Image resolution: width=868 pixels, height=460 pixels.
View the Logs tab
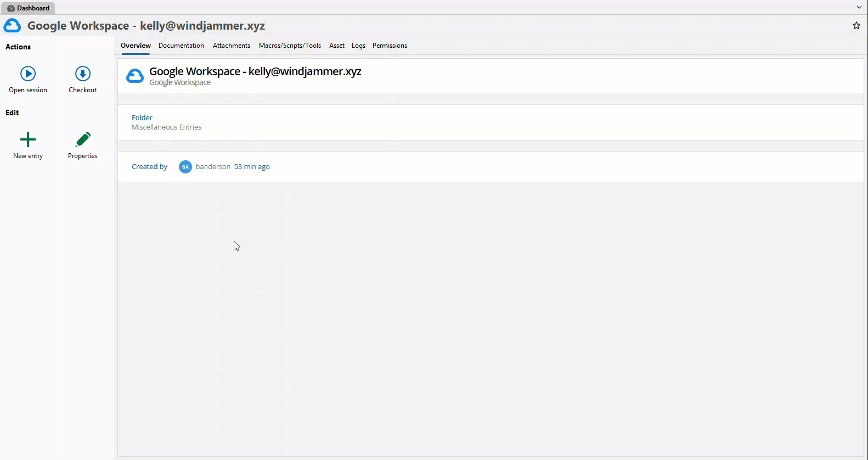click(358, 46)
